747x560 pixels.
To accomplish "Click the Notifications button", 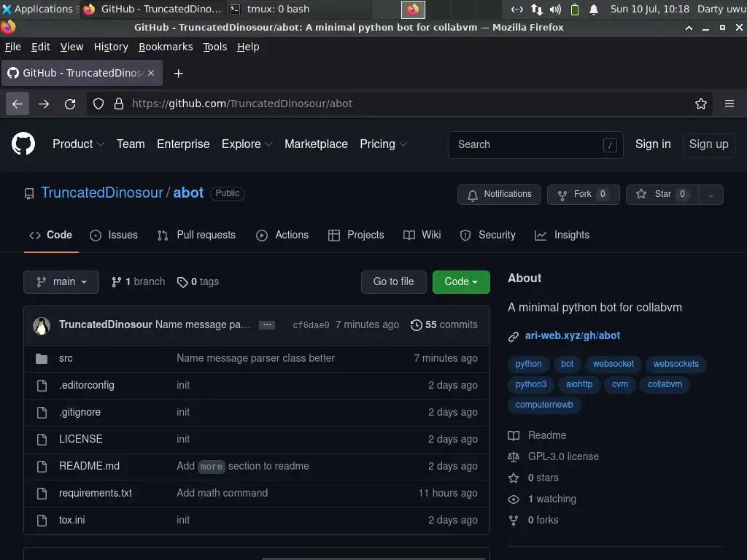I will (499, 195).
